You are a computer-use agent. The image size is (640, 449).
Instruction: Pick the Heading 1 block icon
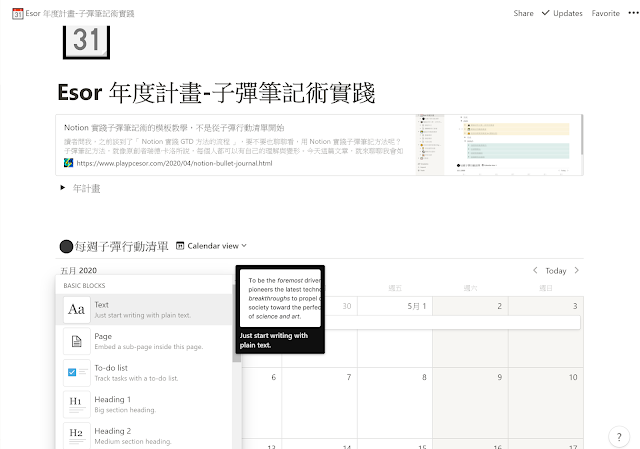coord(76,405)
